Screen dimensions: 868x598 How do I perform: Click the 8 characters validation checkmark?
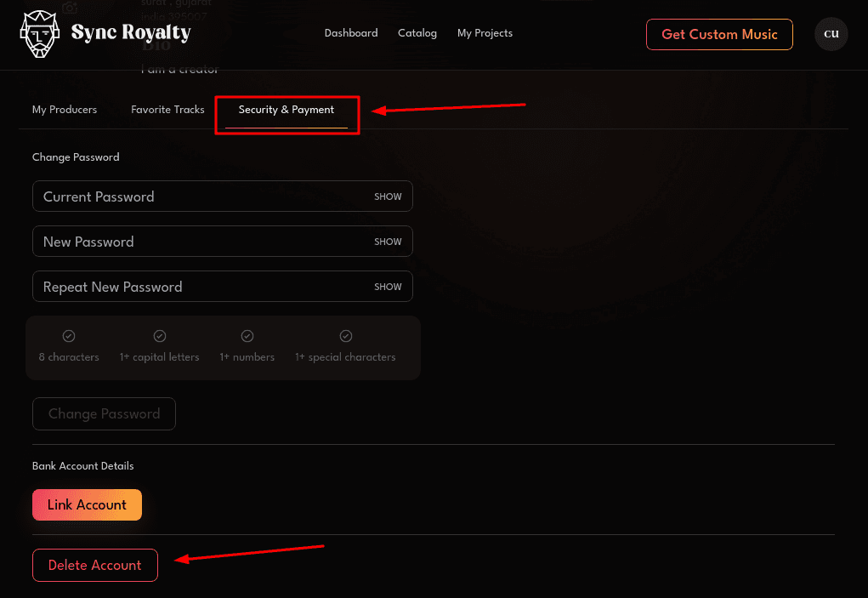tap(69, 336)
